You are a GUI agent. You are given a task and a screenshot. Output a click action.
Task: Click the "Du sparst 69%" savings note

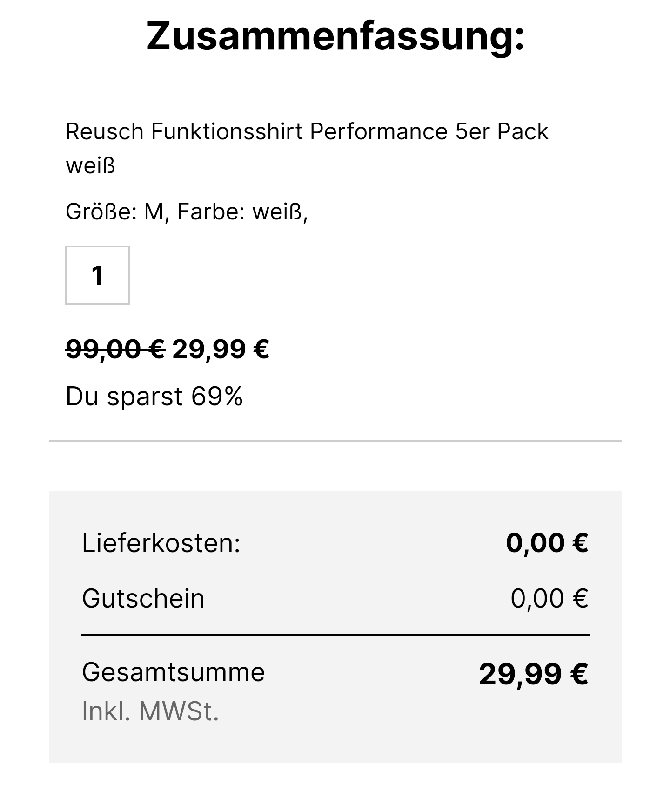point(154,397)
